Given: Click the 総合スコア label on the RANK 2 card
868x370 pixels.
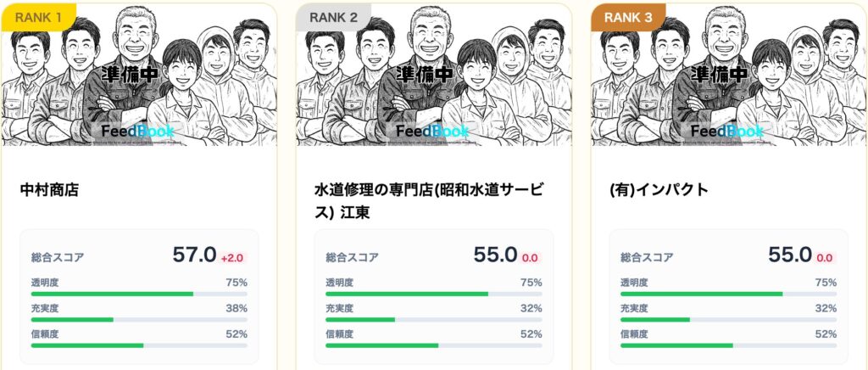Looking at the screenshot, I should [352, 257].
